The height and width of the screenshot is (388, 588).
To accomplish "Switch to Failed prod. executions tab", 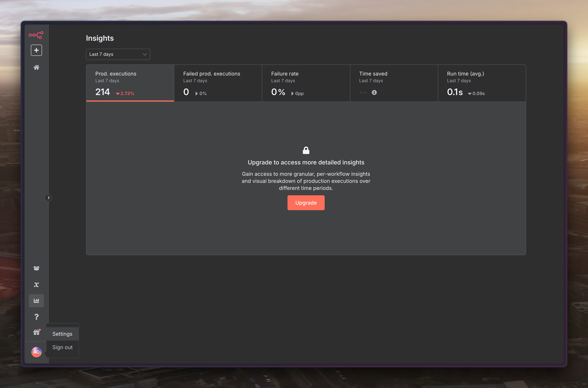I will pyautogui.click(x=218, y=83).
